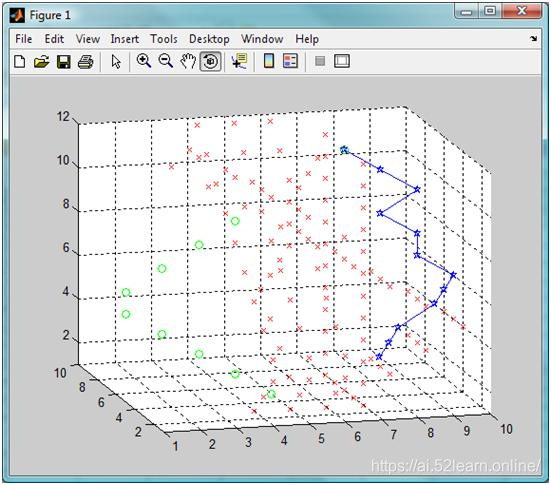This screenshot has height=485, width=551.
Task: Close the Figure 1 window
Action: tap(522, 11)
